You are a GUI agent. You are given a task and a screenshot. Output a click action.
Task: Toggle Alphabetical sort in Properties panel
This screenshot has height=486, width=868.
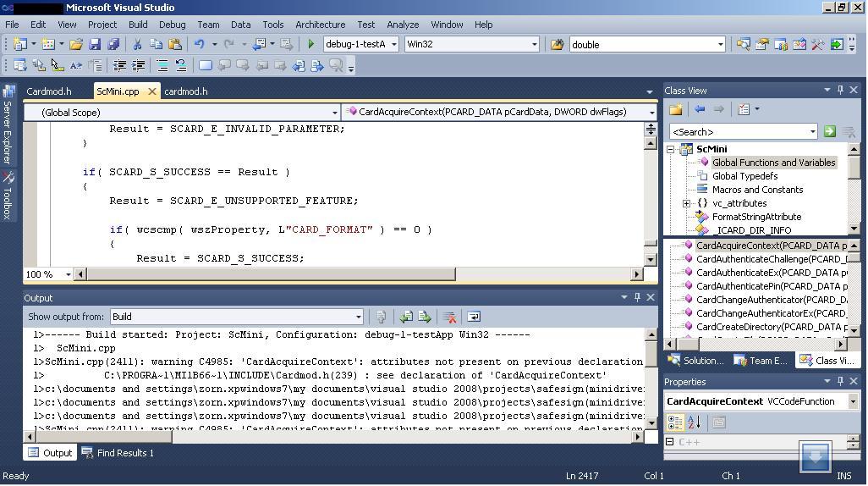click(x=695, y=422)
